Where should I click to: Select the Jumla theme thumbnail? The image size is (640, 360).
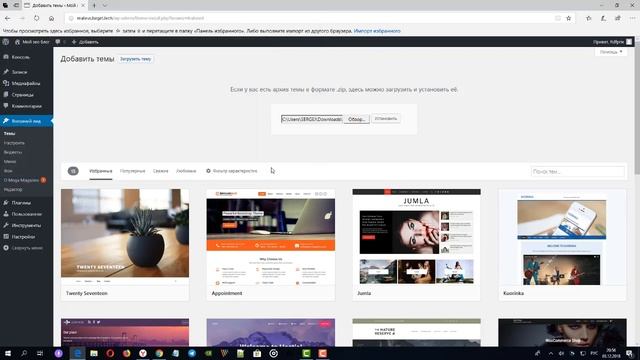pos(416,237)
